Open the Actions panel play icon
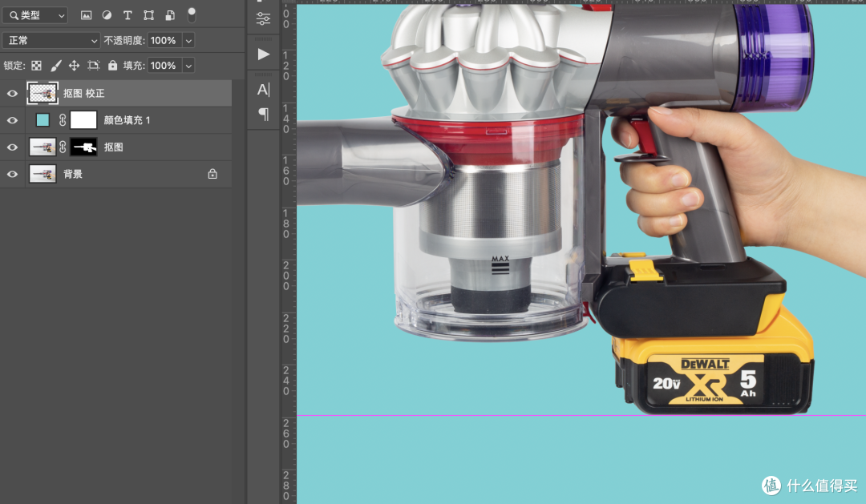Viewport: 866px width, 504px height. point(264,54)
